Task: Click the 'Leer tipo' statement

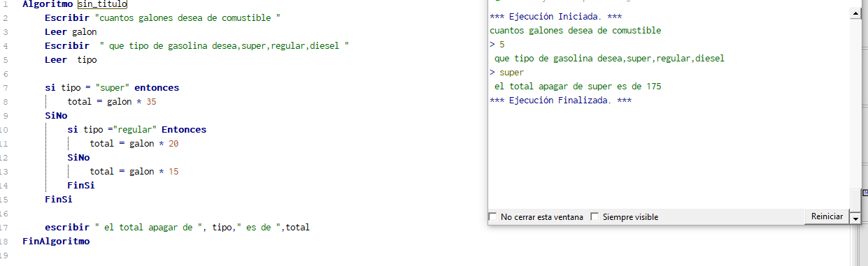Action: coord(71,59)
